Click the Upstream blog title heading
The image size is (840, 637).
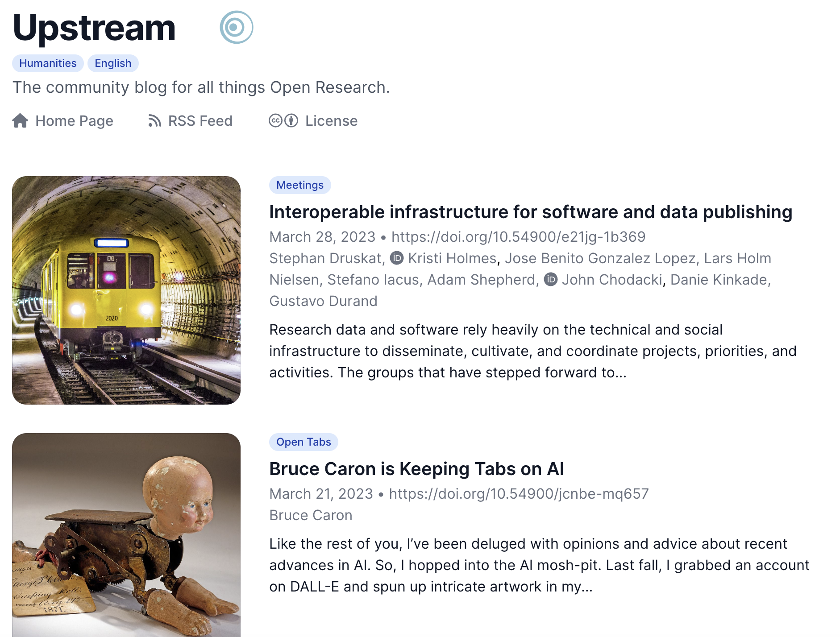(x=94, y=28)
